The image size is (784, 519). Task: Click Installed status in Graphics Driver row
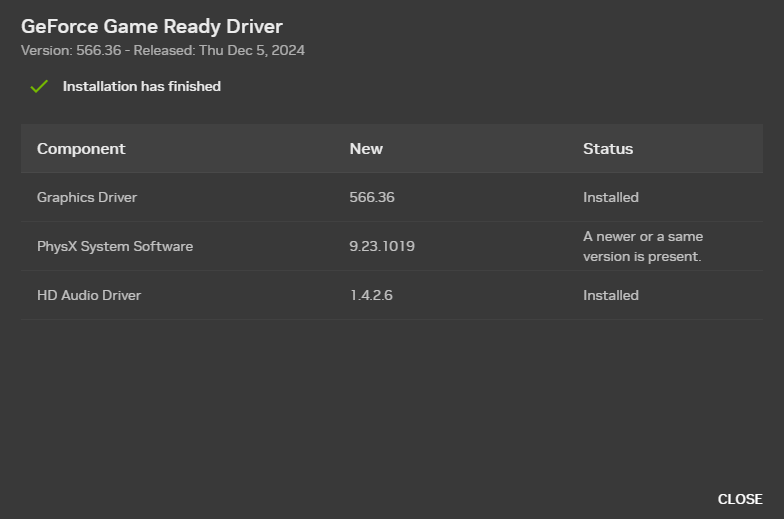pyautogui.click(x=611, y=197)
